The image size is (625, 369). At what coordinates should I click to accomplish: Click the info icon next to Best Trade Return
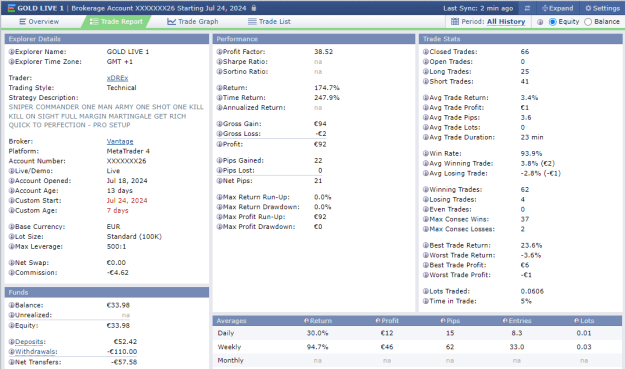click(x=426, y=245)
